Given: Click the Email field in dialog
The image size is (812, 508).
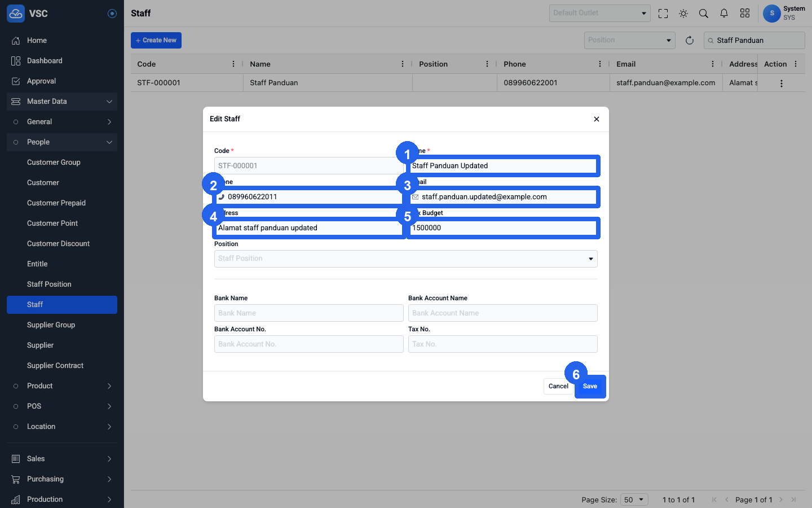Looking at the screenshot, I should [503, 196].
